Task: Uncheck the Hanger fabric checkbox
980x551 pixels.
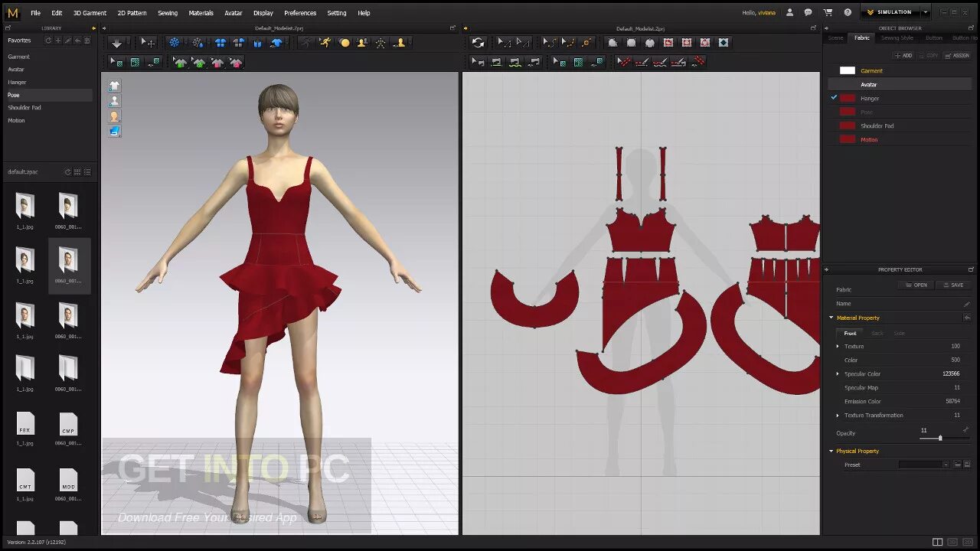Action: click(834, 98)
